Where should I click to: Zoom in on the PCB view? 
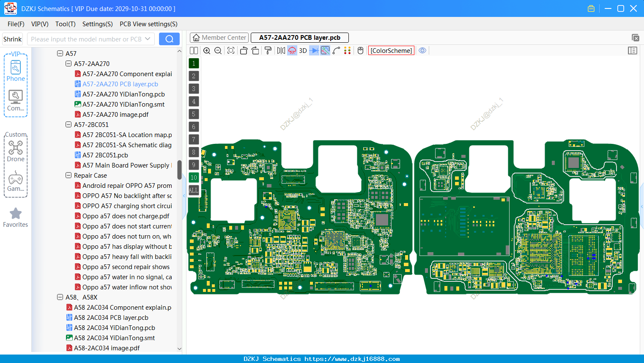coord(207,51)
